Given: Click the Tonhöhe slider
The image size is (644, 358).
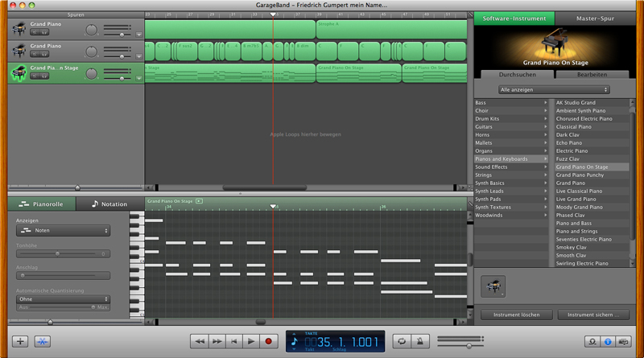Looking at the screenshot, I should 63,253.
